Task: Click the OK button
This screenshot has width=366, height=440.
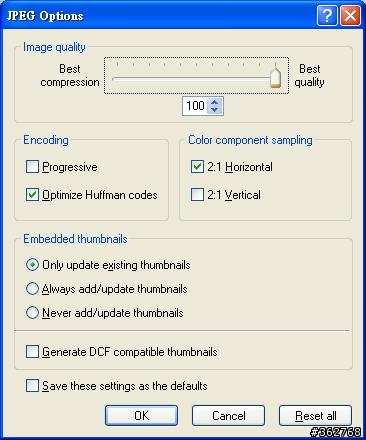Action: (141, 415)
